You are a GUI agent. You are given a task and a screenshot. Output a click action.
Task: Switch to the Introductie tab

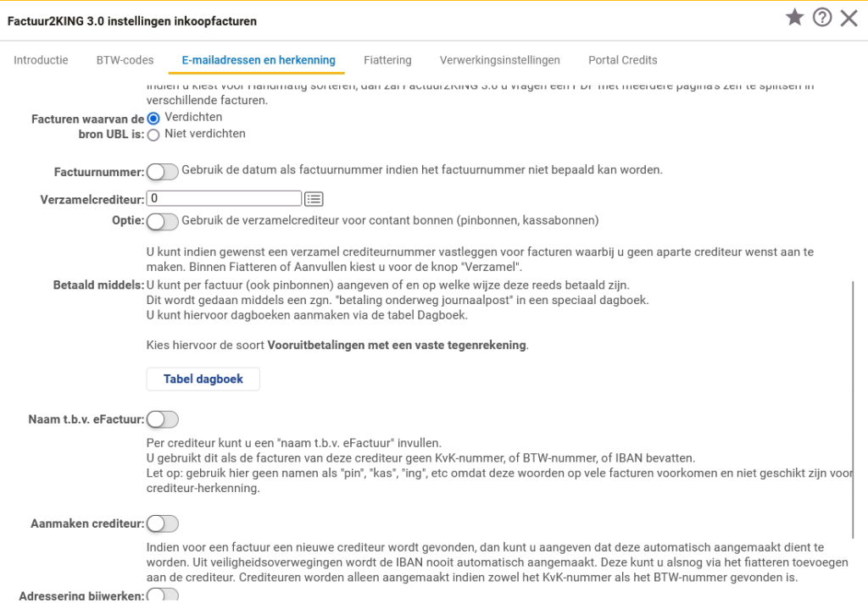point(41,60)
